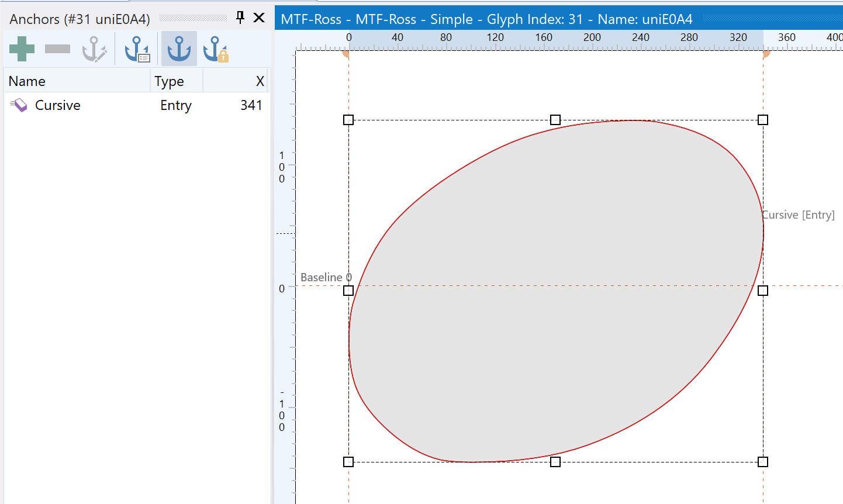Viewport: 843px width, 504px height.
Task: Click the left side bearing marker on ruler
Action: [346, 54]
